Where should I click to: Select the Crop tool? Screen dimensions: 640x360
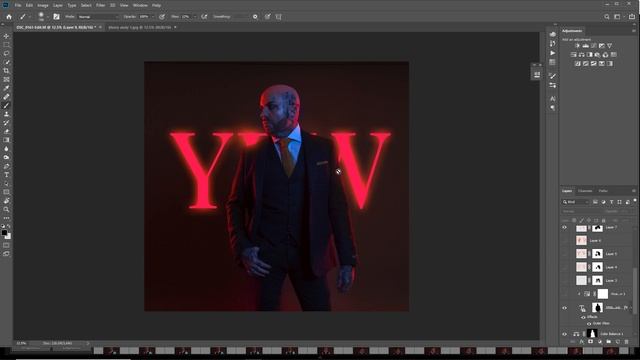coord(6,71)
